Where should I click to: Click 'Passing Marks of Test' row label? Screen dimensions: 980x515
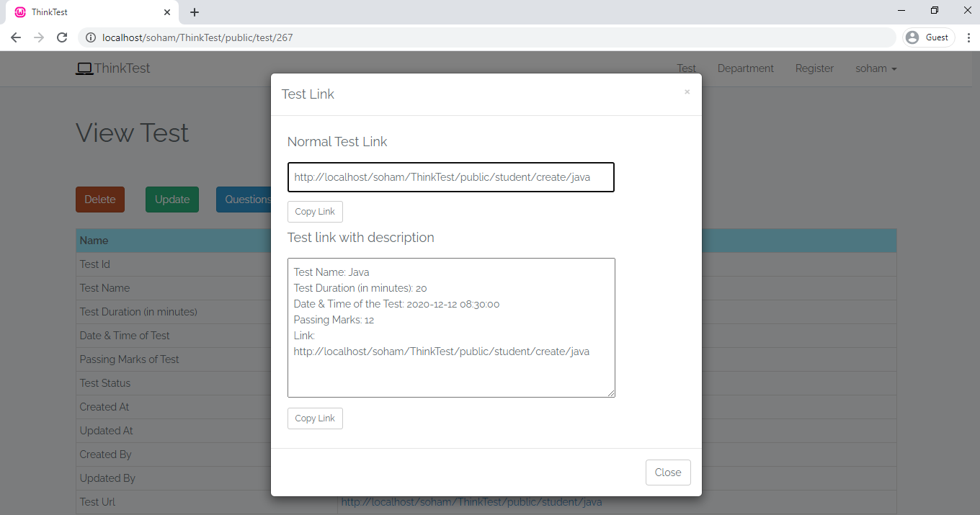(130, 359)
